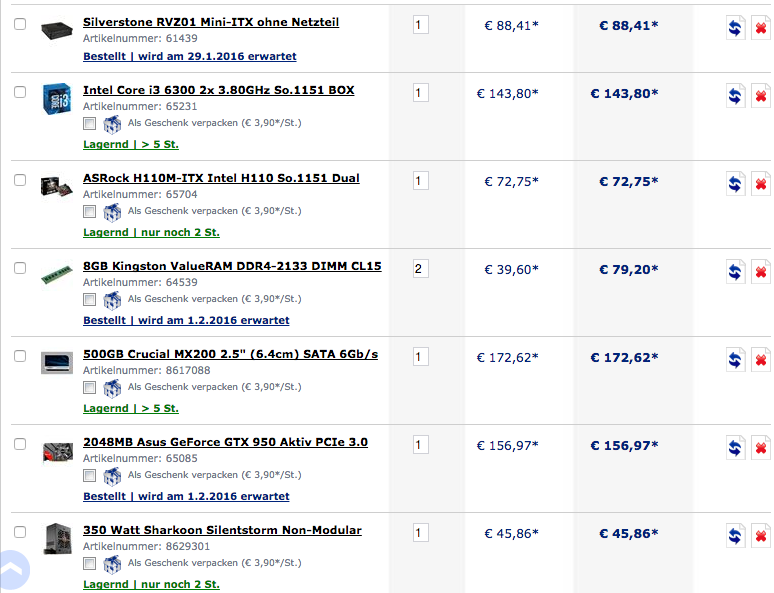Click the Sharkoon Silentstorm product thumbnail
The height and width of the screenshot is (593, 774).
tap(57, 538)
